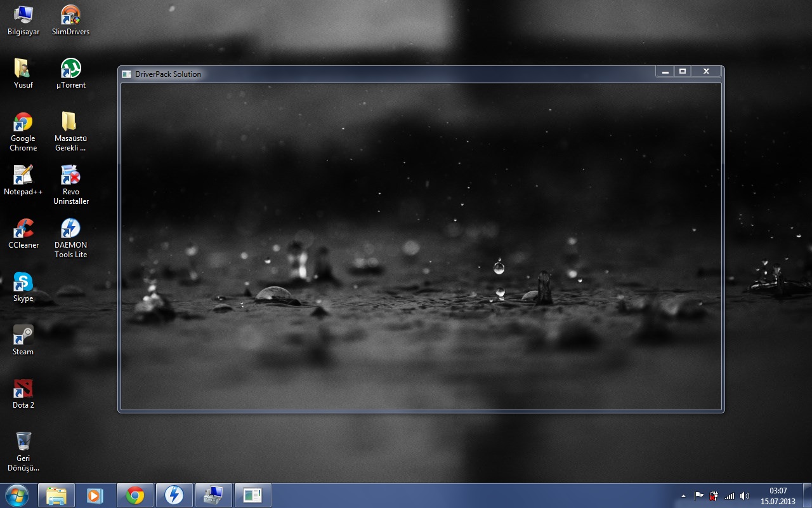
Task: Open the Bilgisayar desktop icon
Action: (x=23, y=20)
